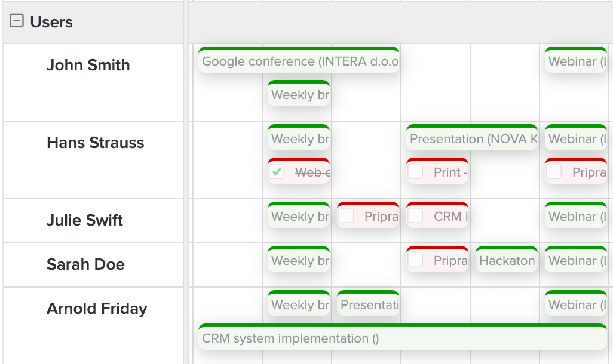Select John Smith row label

(88, 65)
